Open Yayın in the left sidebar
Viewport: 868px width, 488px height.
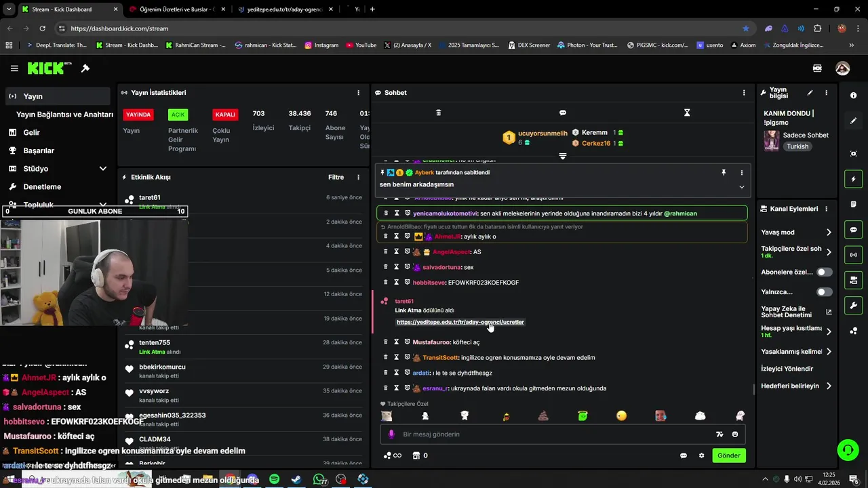(58, 96)
